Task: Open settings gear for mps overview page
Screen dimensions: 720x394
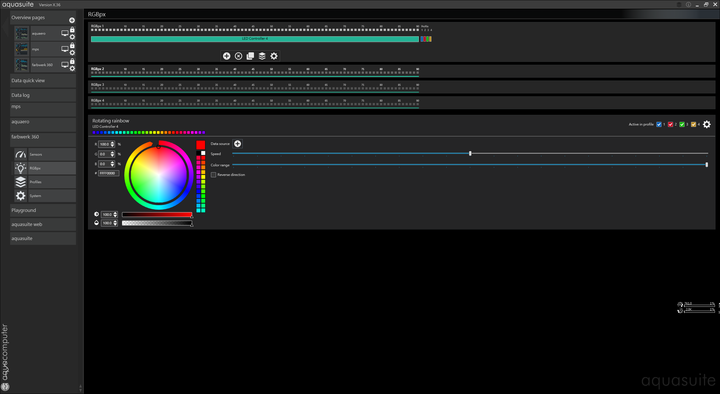Action: click(72, 53)
